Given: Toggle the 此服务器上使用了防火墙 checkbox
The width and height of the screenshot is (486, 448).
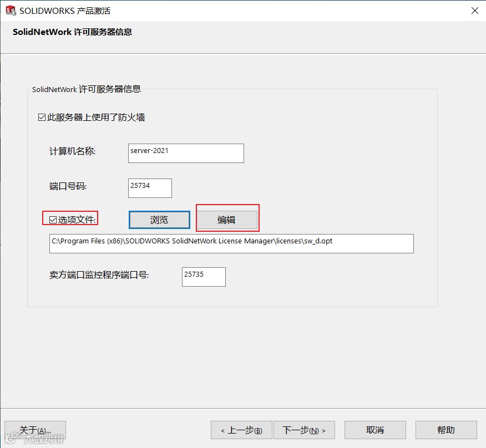Looking at the screenshot, I should coord(42,118).
